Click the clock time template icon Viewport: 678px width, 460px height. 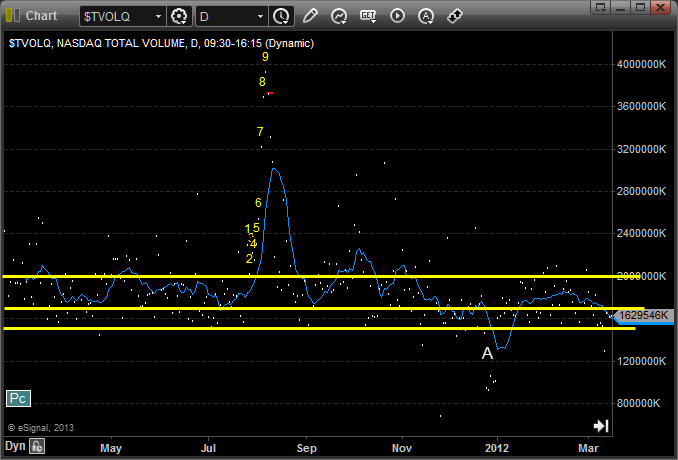[281, 16]
